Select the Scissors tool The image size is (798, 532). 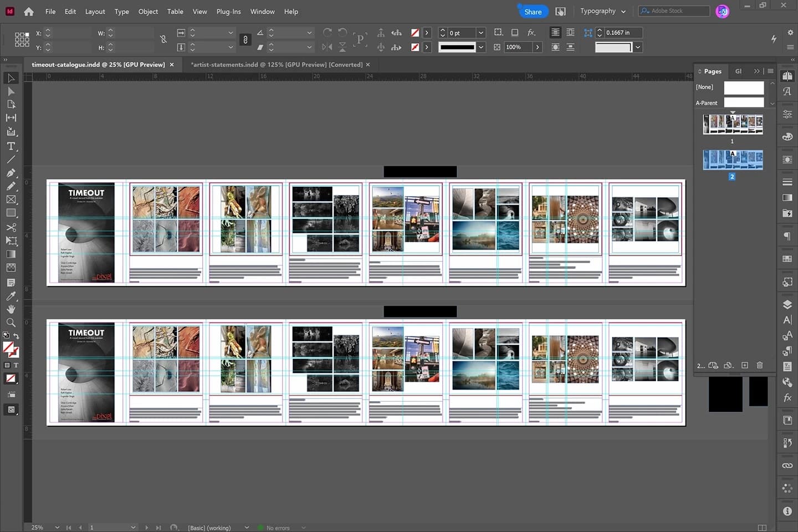pyautogui.click(x=11, y=227)
